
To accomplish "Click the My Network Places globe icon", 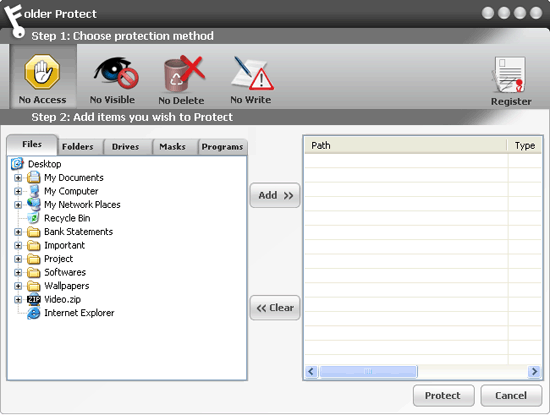I will [x=34, y=204].
